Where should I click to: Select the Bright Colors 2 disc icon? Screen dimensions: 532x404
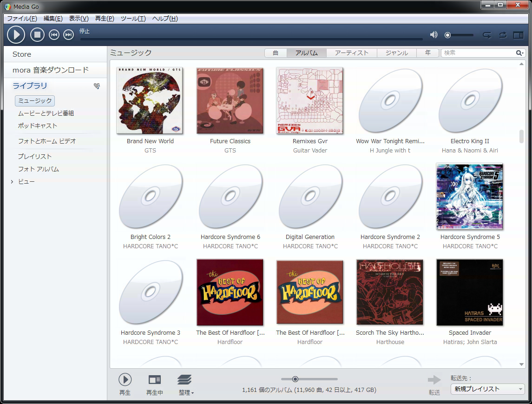pyautogui.click(x=150, y=197)
